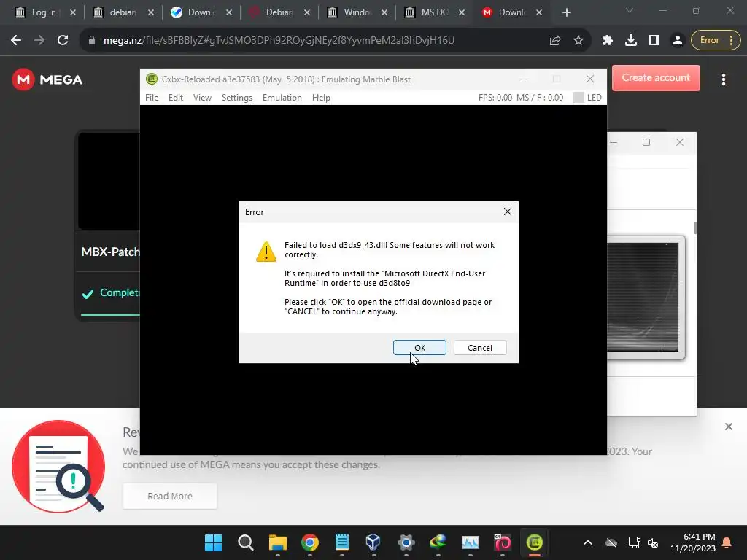Open Chrome tab search chevron

pyautogui.click(x=630, y=10)
